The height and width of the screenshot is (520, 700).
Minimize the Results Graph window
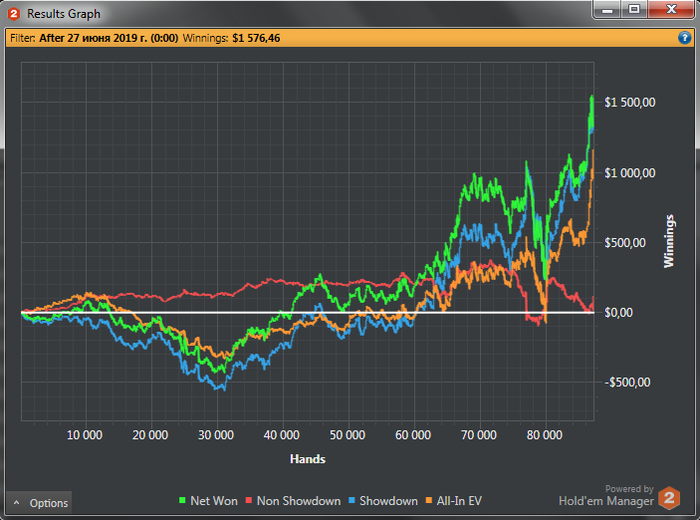point(607,9)
